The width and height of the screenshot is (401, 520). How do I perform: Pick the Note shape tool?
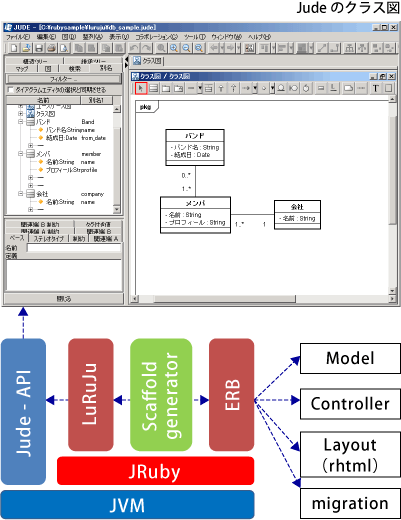pos(348,88)
